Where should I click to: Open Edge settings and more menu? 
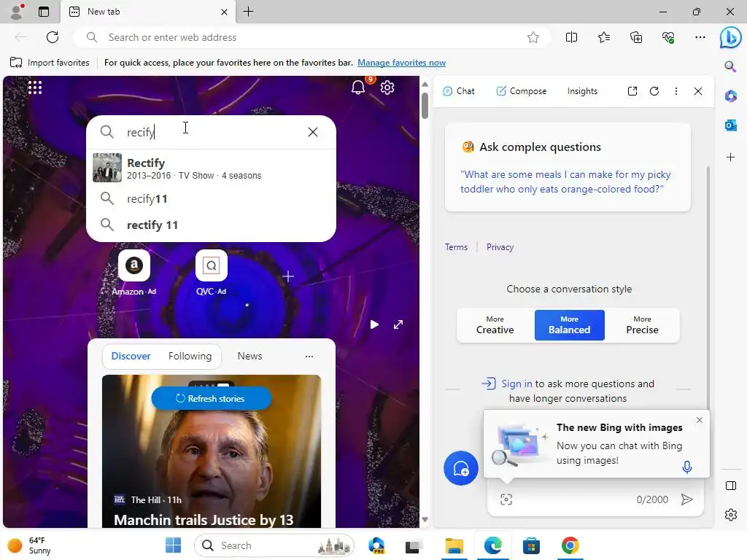(x=700, y=38)
